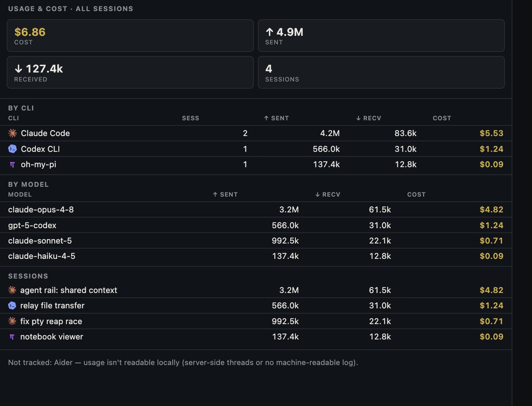
Task: Click the icon beside agent rail: shared context
Action: pos(12,290)
